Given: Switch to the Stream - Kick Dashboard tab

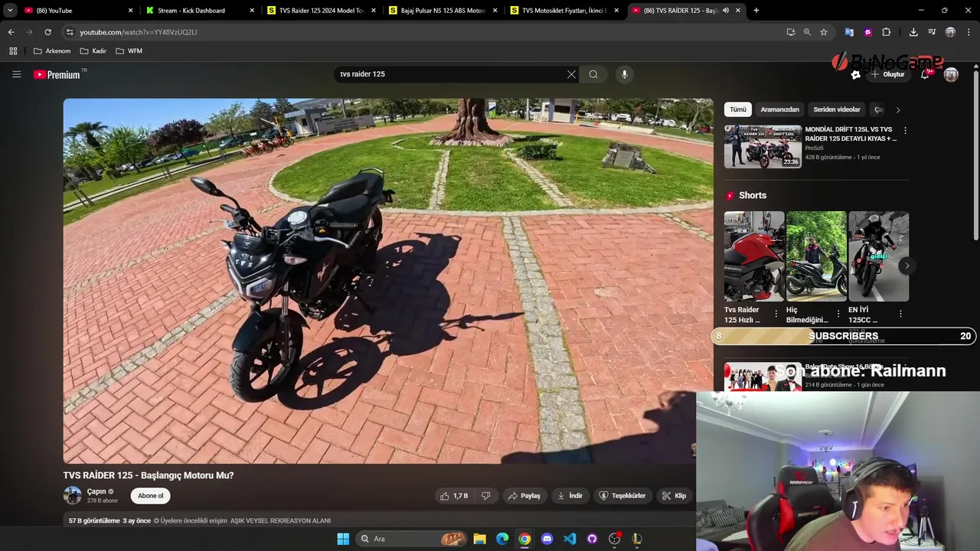Looking at the screenshot, I should coord(200,11).
